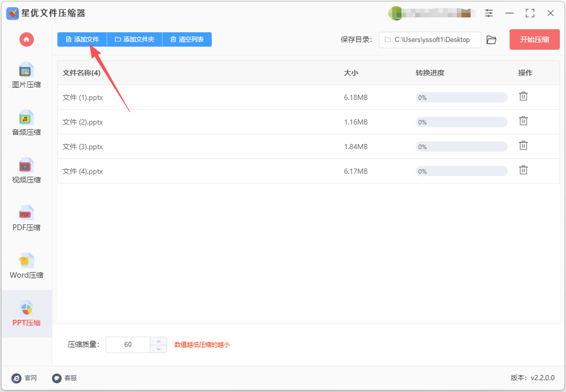Screen dimensions: 566x392
Task: Click progress bar of 文件 (2).pptx
Action: tap(461, 122)
